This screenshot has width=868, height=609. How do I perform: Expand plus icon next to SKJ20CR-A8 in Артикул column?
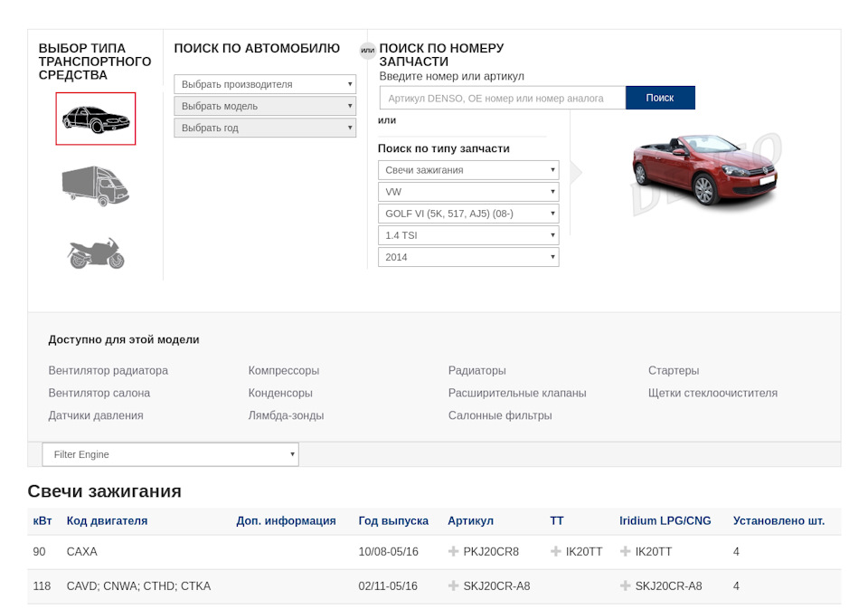453,585
